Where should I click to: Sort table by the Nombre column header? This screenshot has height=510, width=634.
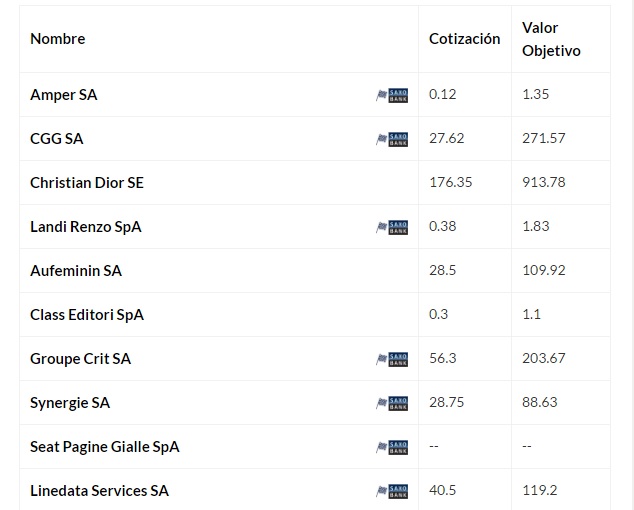point(58,39)
